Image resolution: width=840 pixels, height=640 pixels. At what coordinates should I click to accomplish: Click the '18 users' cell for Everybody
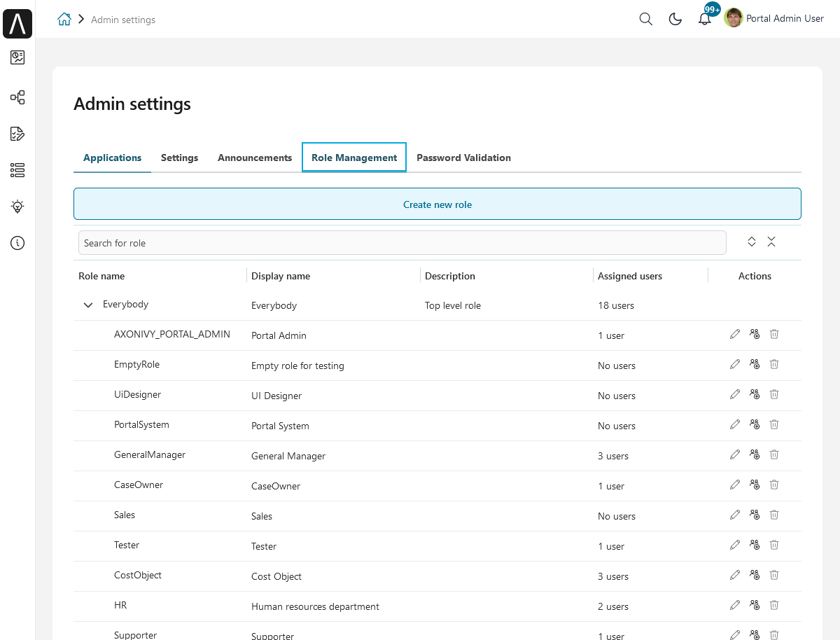[x=616, y=305]
